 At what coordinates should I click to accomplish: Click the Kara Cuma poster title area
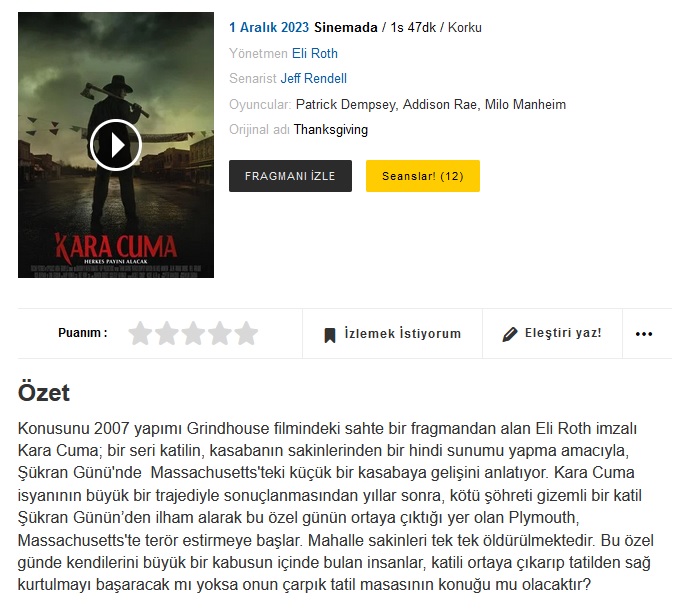[x=116, y=247]
